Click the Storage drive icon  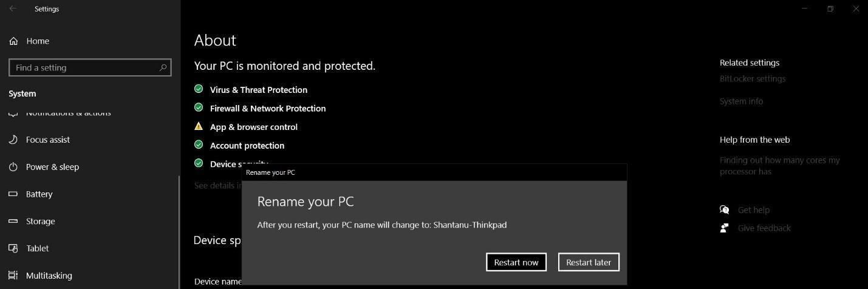pyautogui.click(x=13, y=221)
